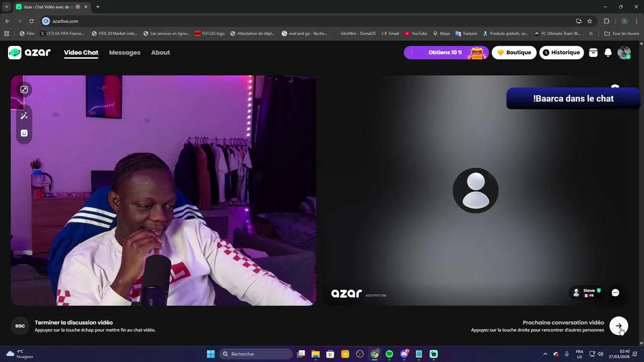Open the notifications bell icon

(608, 52)
